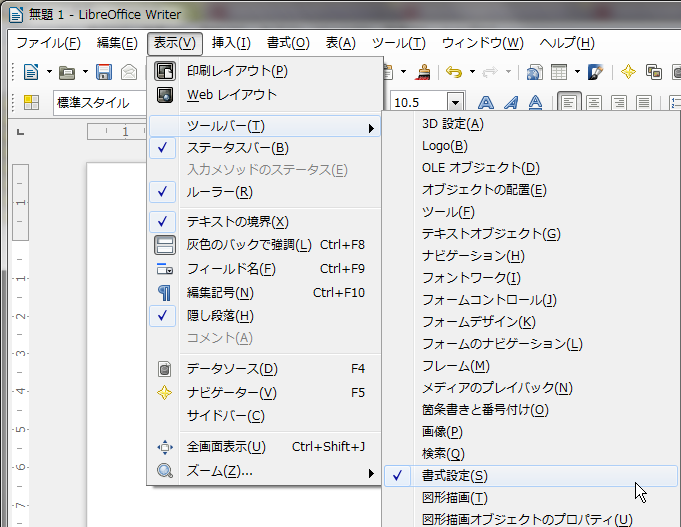This screenshot has width=681, height=527.
Task: Toggle フィールド名(F) field names
Action: (x=265, y=269)
